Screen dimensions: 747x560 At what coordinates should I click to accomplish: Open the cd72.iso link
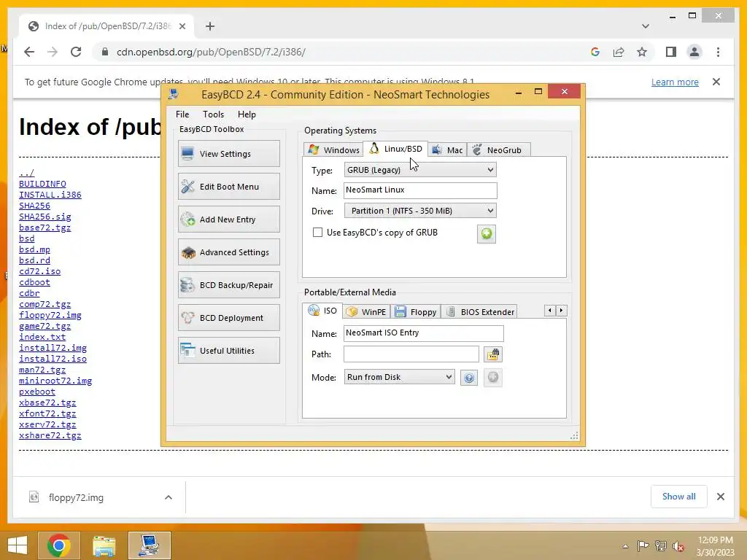click(39, 271)
